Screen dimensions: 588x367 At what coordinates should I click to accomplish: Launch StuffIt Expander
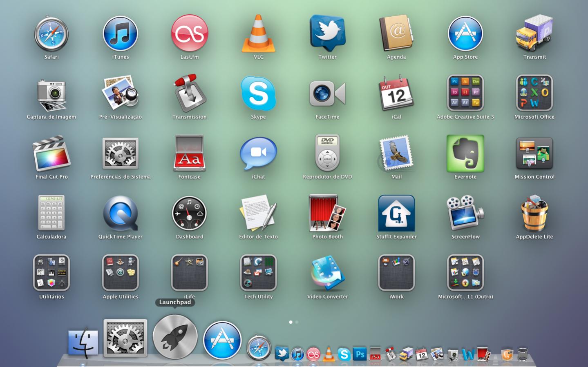[396, 213]
